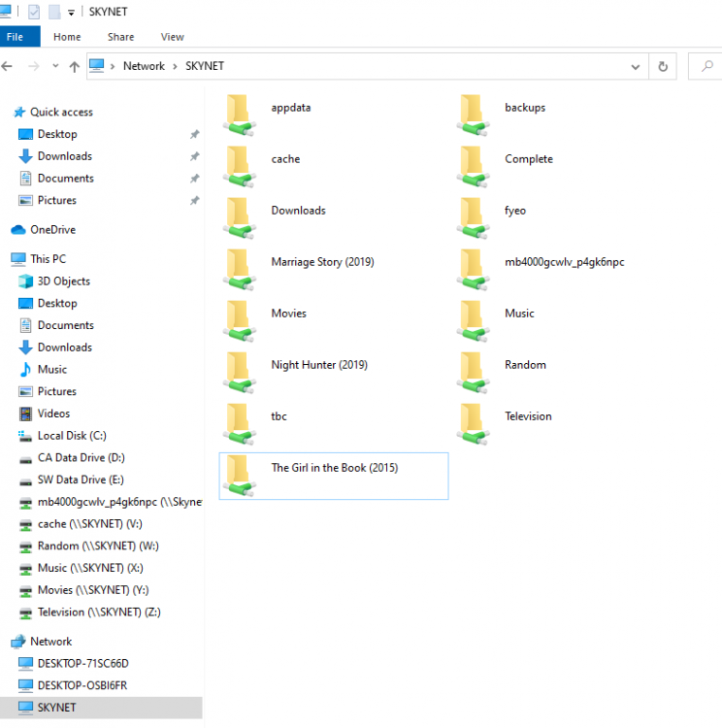The image size is (722, 728).
Task: Click the Properties quick access toolbar icon
Action: click(x=34, y=12)
